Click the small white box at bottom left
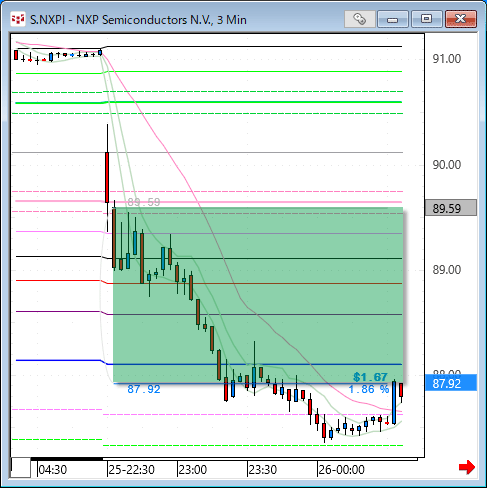Screen dimensions: 487x488 pos(21,468)
